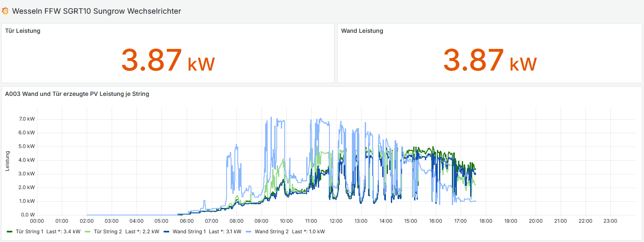
Task: Isolate the Wand String 2 legend series
Action: point(272,231)
